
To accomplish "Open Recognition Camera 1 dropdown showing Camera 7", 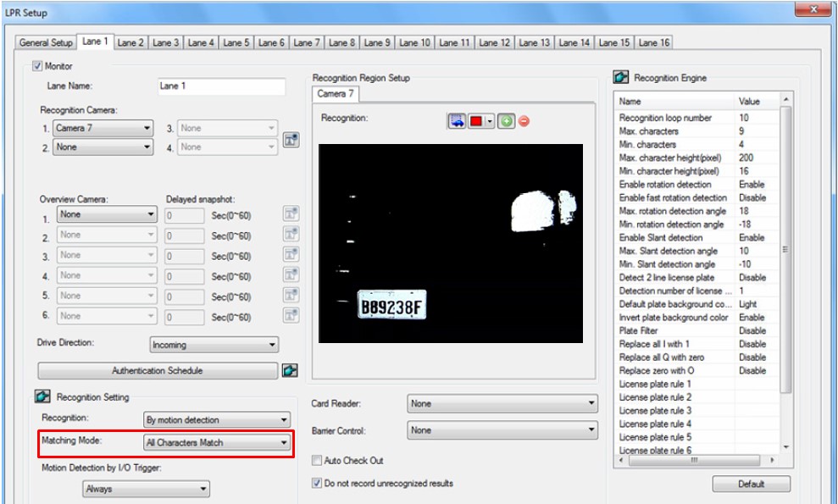I will click(103, 128).
